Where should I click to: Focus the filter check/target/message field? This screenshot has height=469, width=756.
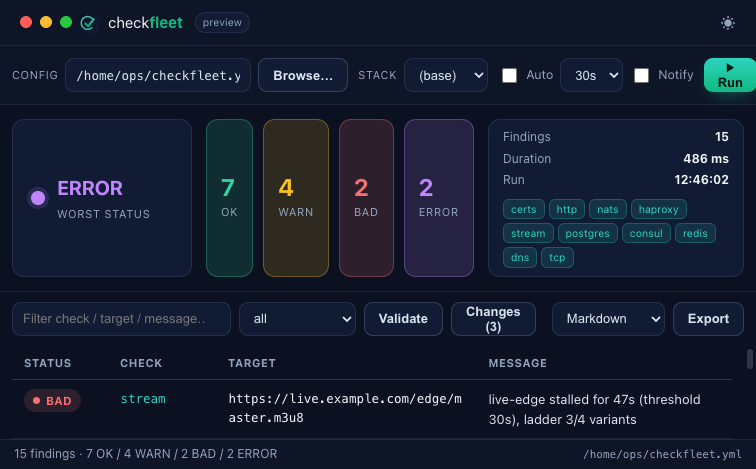122,319
